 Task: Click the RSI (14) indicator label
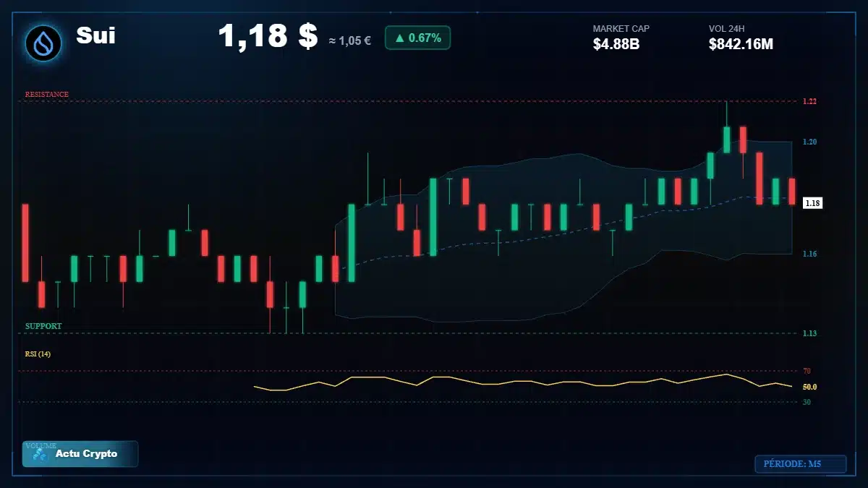38,354
